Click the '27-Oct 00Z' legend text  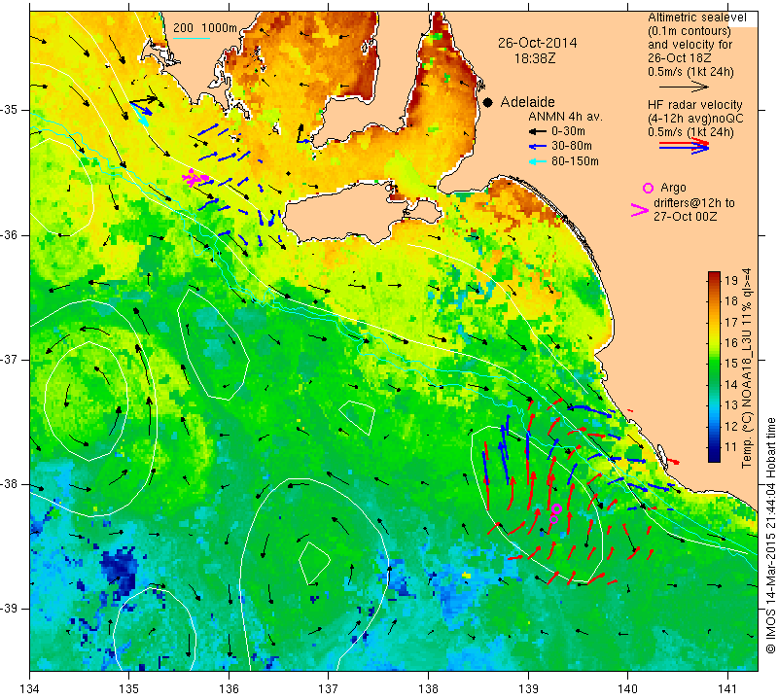pos(685,216)
